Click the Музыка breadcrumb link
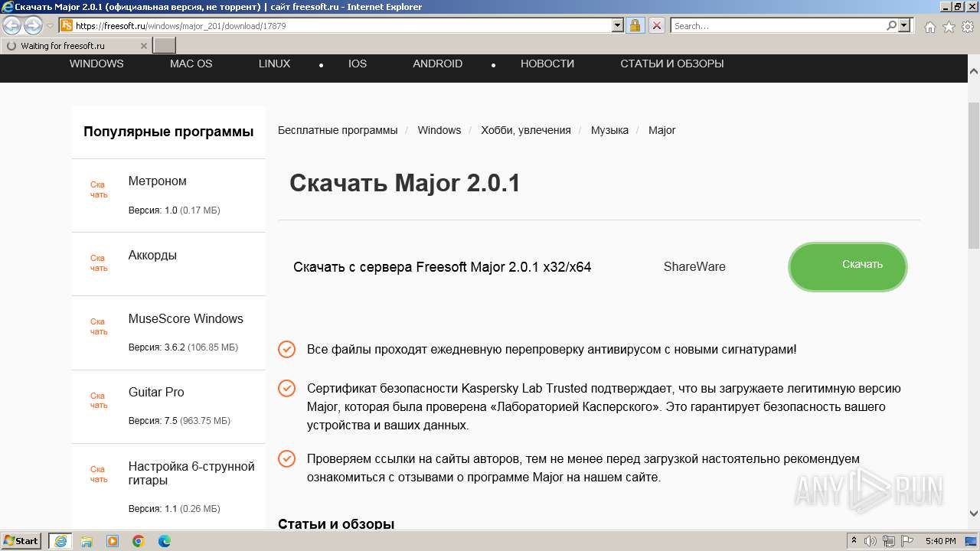This screenshot has width=980, height=551. coord(609,130)
